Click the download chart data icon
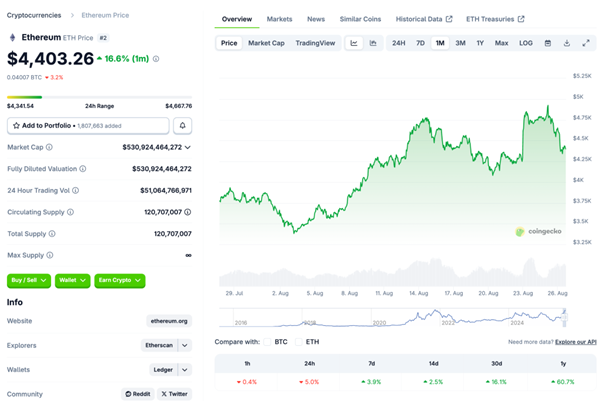602x401 pixels. click(x=567, y=43)
